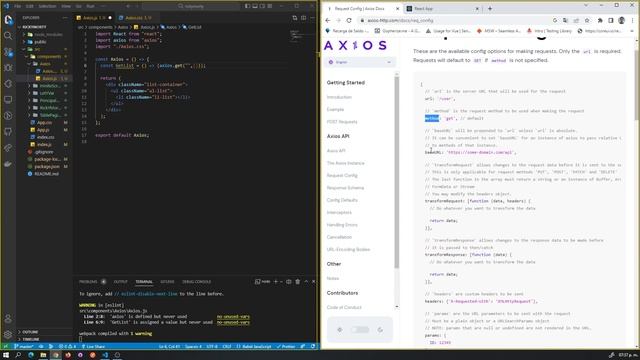Open POST Requests link in docs sidebar
The image size is (640, 360).
tap(342, 122)
